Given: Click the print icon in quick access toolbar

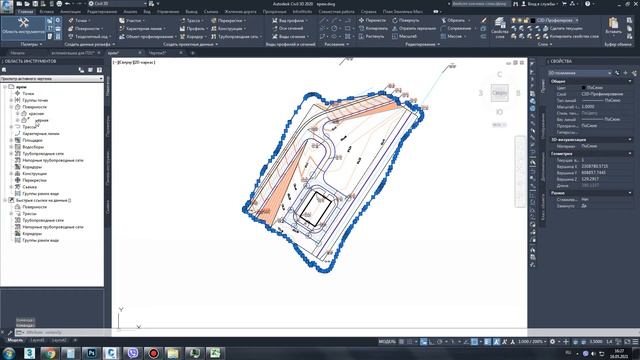Looking at the screenshot, I should [59, 4].
